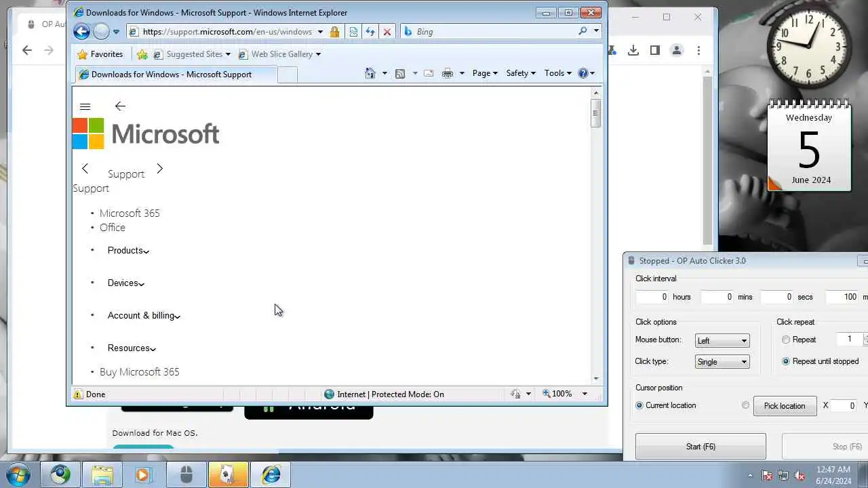
Task: Click the Start (F6) button
Action: (701, 447)
